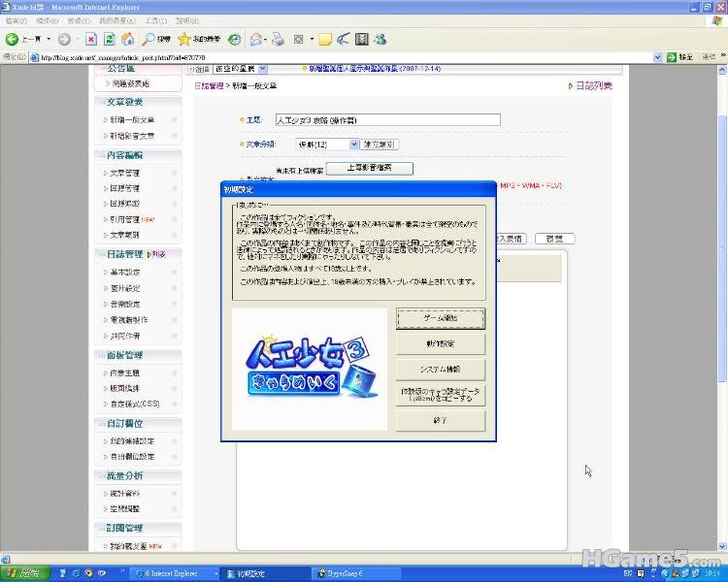Viewport: 728px width, 582px height.
Task: Click the dark square icon before Messenger
Action: coord(362,40)
